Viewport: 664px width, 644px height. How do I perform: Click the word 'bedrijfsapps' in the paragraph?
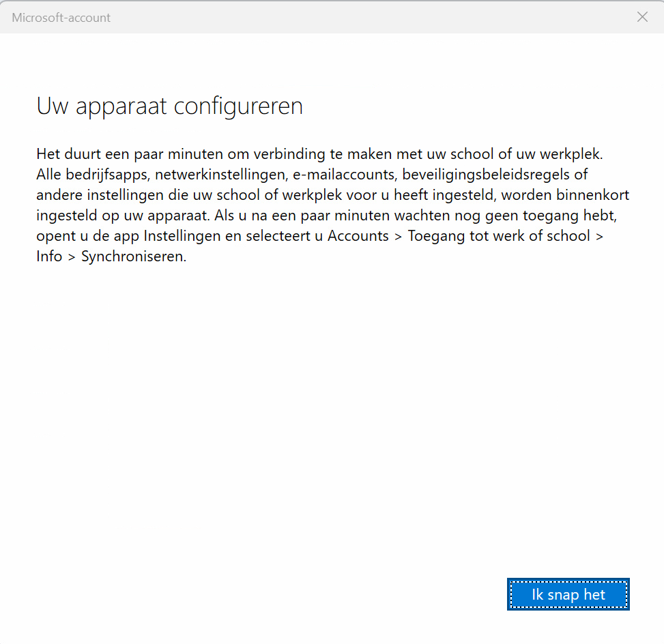point(108,175)
